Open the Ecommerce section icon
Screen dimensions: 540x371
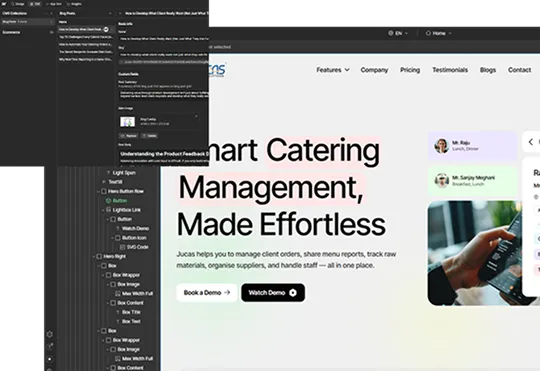point(52,32)
